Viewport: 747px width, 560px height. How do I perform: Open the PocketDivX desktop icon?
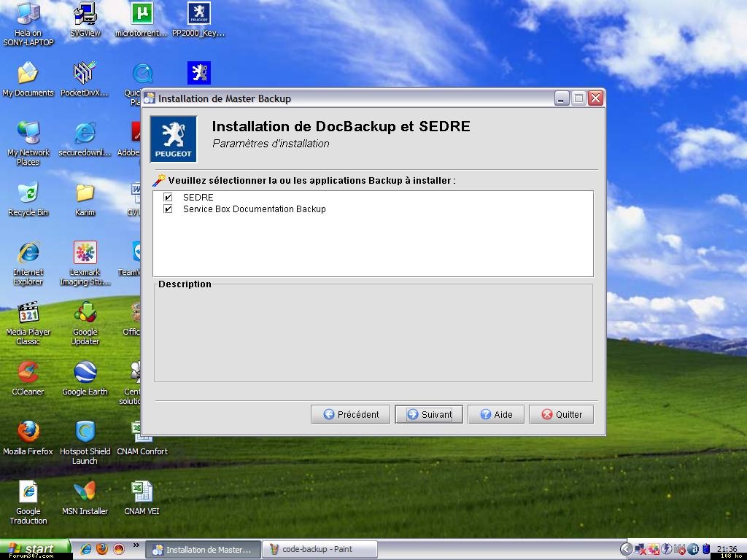(85, 79)
